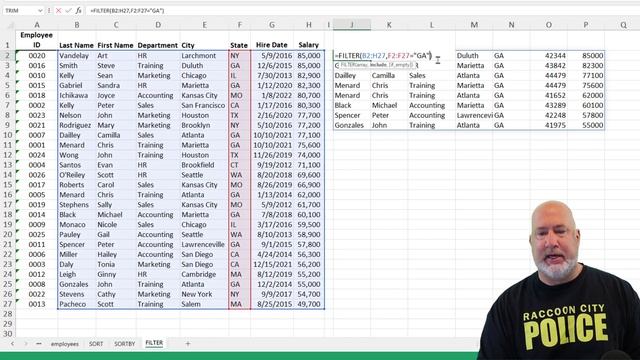Click the Select All corner triangle
This screenshot has width=640, height=360.
pos(11,25)
